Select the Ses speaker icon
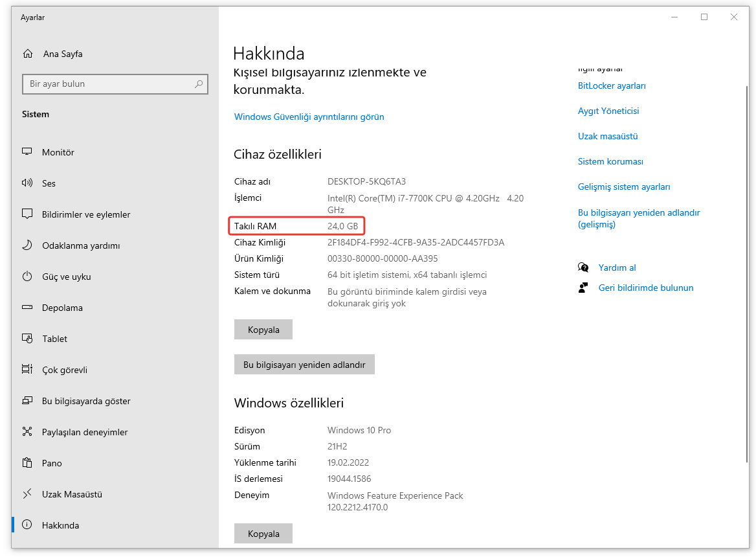Viewport: 756px width, 557px height. pyautogui.click(x=27, y=183)
